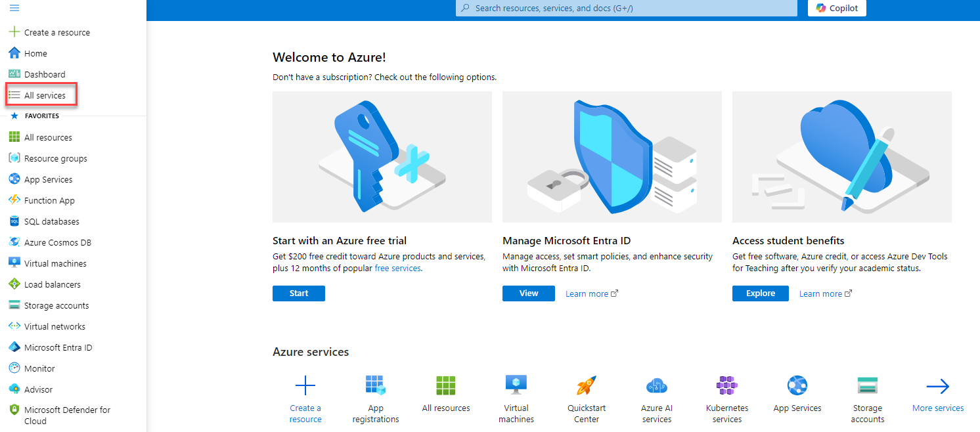Screen dimensions: 980x432
Task: Expand More services arrow
Action: coord(937,387)
